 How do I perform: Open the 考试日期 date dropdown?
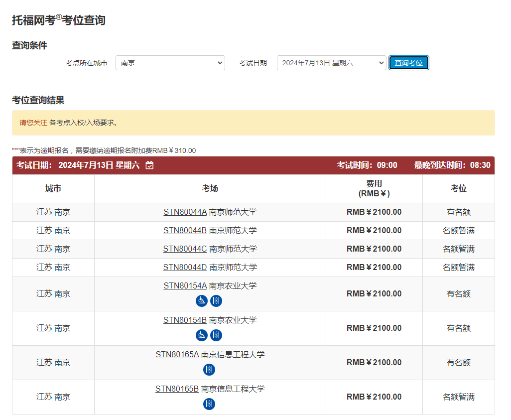(x=331, y=63)
